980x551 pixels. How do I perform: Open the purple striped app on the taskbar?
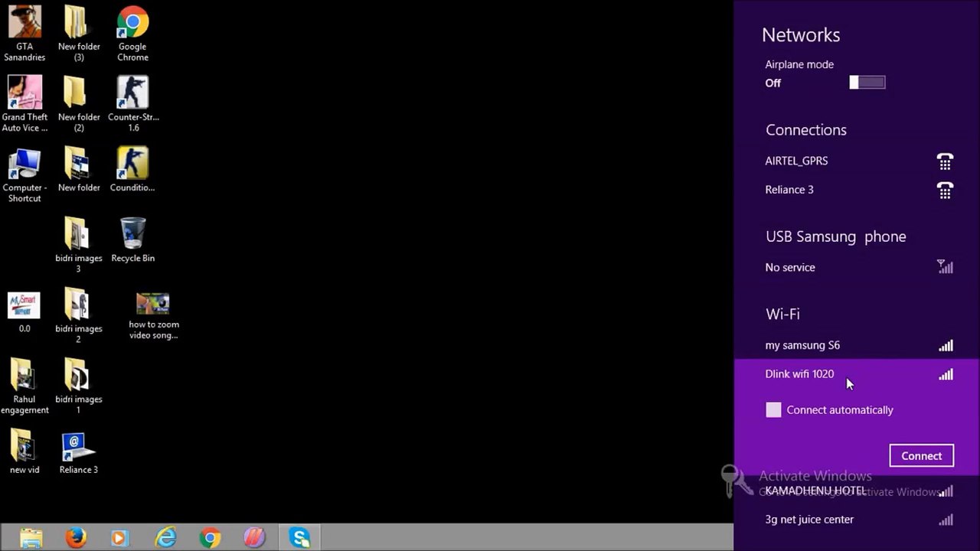point(254,538)
